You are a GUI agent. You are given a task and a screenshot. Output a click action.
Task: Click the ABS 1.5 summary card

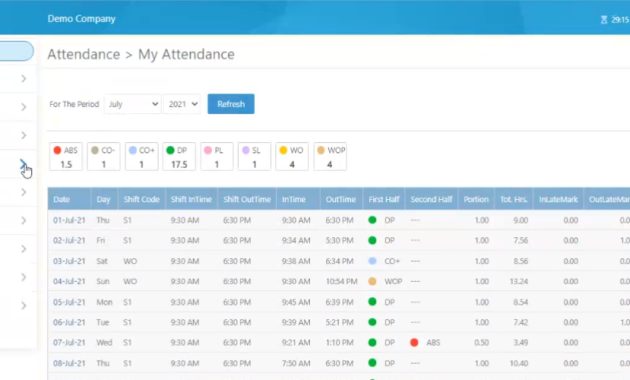[66, 157]
